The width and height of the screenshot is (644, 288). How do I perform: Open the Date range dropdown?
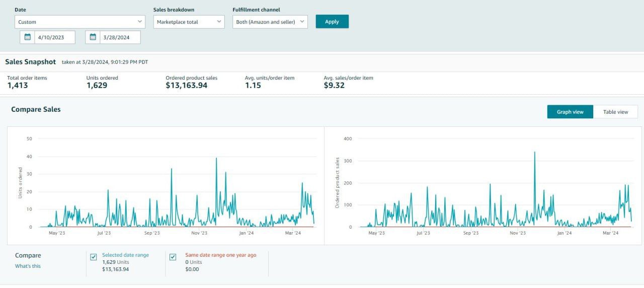pos(80,22)
